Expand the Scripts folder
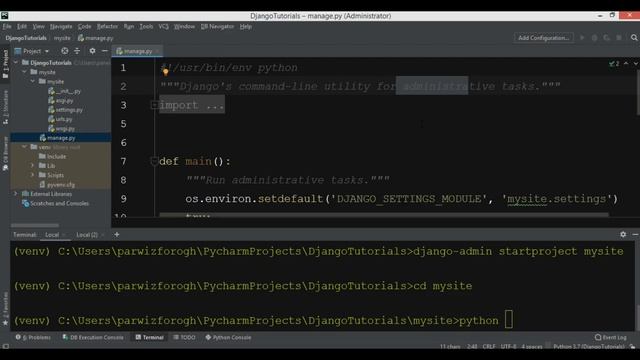Image resolution: width=640 pixels, height=360 pixels. 33,175
